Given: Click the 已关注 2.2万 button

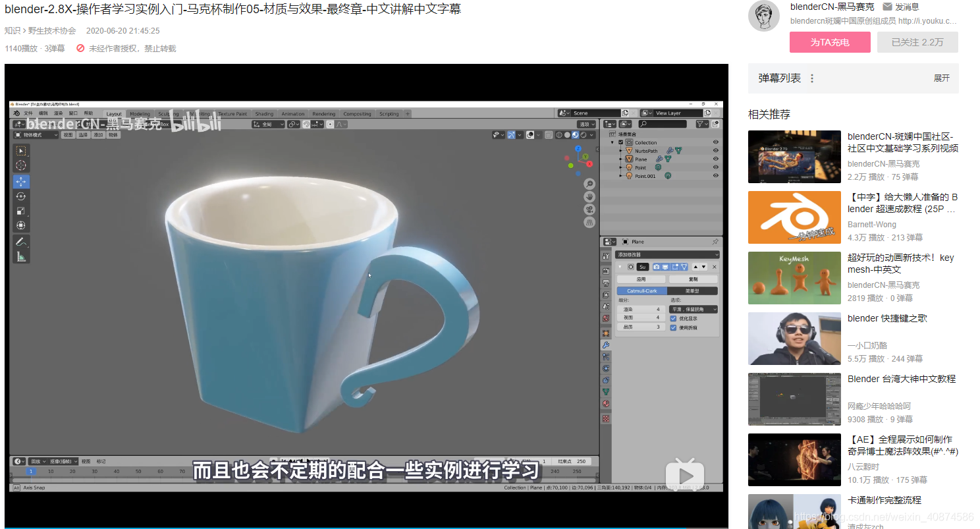Looking at the screenshot, I should pyautogui.click(x=917, y=42).
